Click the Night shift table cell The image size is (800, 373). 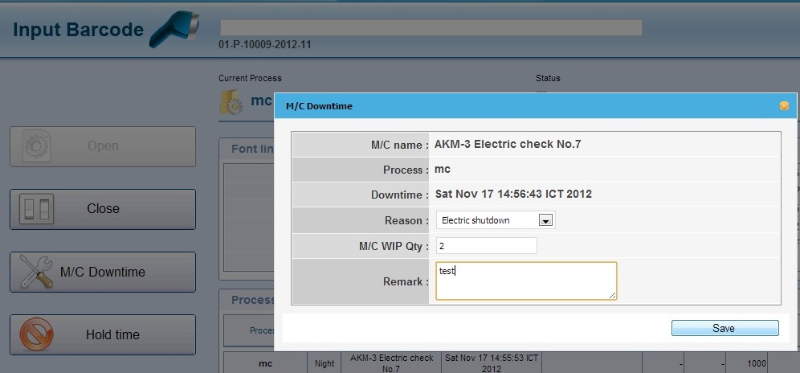tap(324, 363)
